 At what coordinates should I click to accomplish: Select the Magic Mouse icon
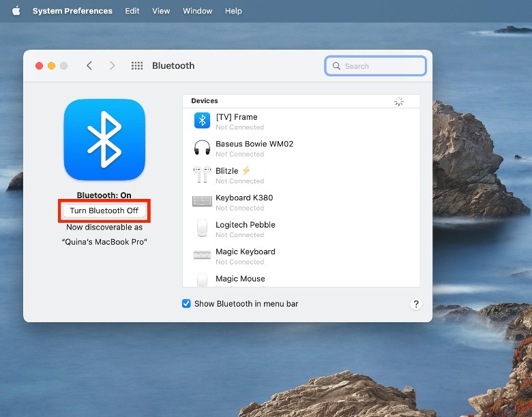pyautogui.click(x=202, y=280)
